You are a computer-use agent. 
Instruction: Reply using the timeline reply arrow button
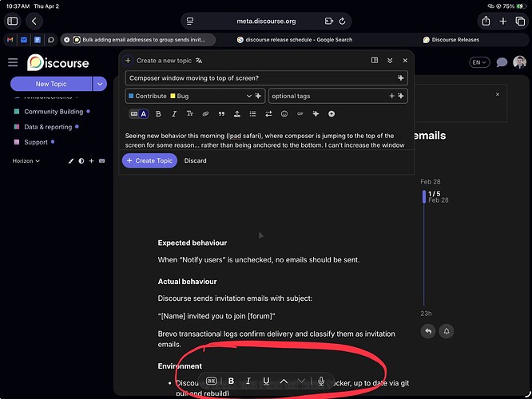pyautogui.click(x=428, y=331)
